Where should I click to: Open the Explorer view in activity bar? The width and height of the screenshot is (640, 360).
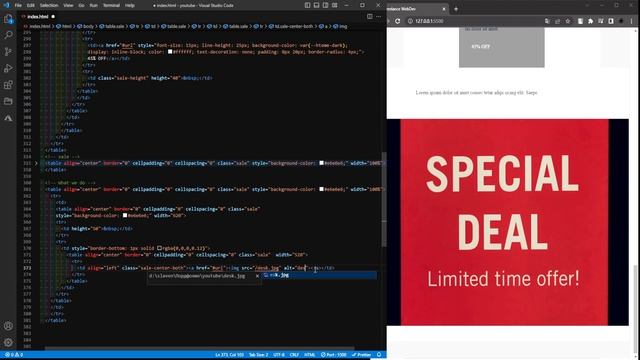click(8, 19)
